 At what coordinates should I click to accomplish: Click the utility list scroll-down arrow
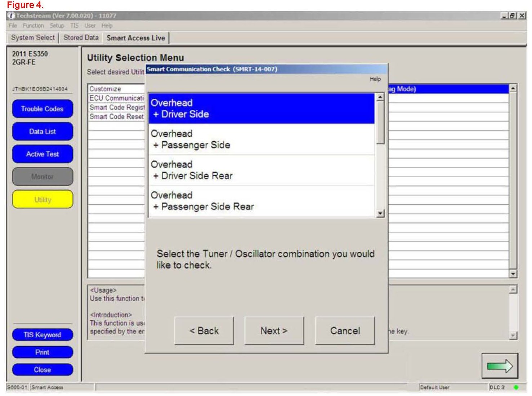[513, 274]
